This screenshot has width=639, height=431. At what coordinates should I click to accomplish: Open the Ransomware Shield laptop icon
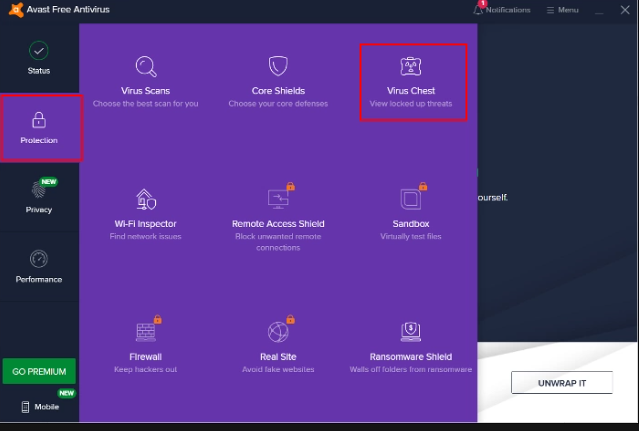(x=411, y=332)
